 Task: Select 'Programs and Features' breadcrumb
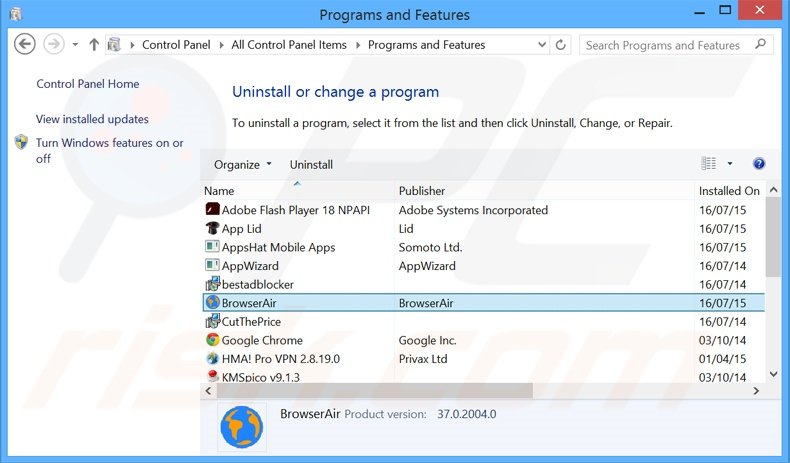coord(426,45)
